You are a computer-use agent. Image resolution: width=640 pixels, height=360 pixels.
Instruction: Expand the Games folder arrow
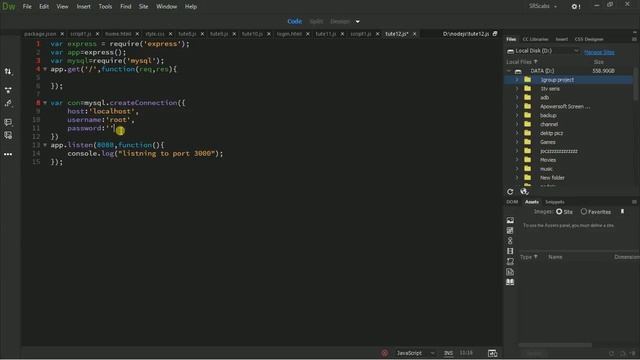(517, 142)
